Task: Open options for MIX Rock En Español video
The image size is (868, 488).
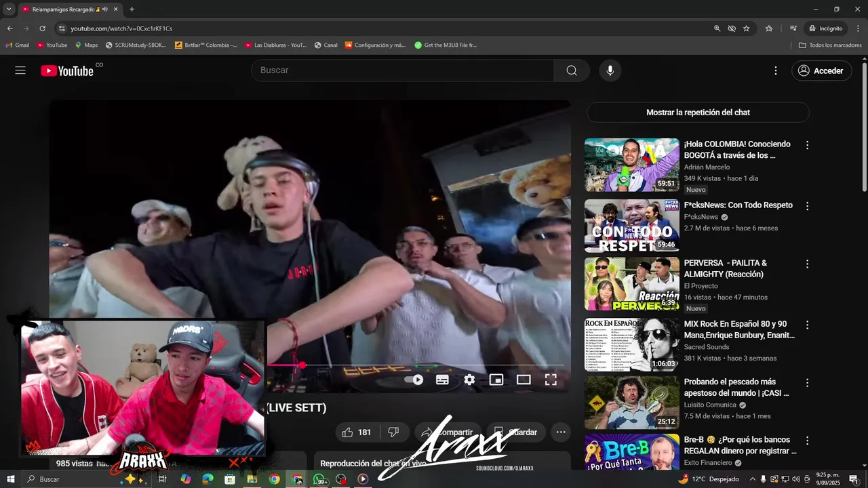Action: (807, 325)
